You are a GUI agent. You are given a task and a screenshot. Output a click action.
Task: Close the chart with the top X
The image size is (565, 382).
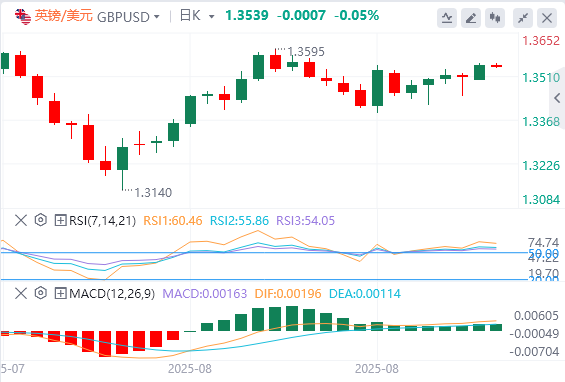(x=547, y=18)
